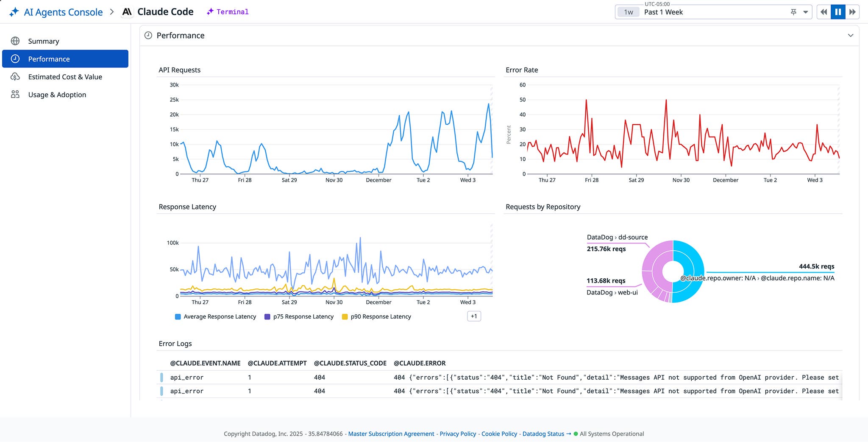
Task: Open Estimated Cost & Value via dollar icon
Action: pos(16,77)
